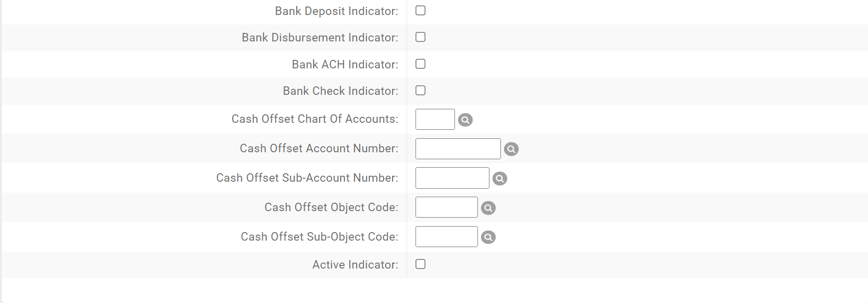Click inside the Cash Offset Chart Of Accounts field
Screen dimensions: 868x303
tap(434, 119)
